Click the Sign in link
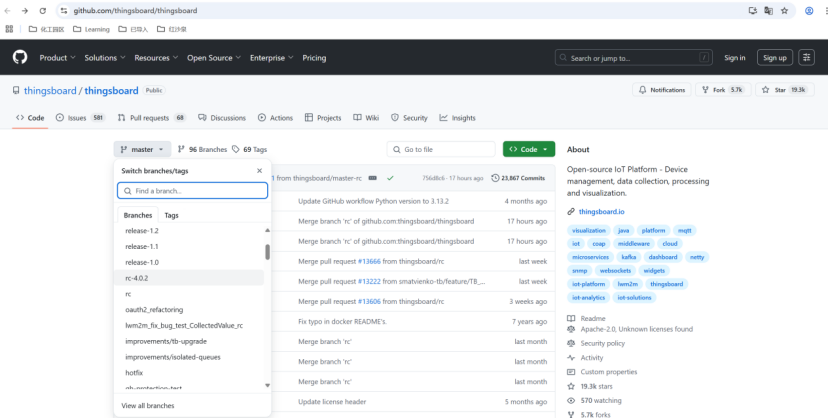 pos(735,58)
